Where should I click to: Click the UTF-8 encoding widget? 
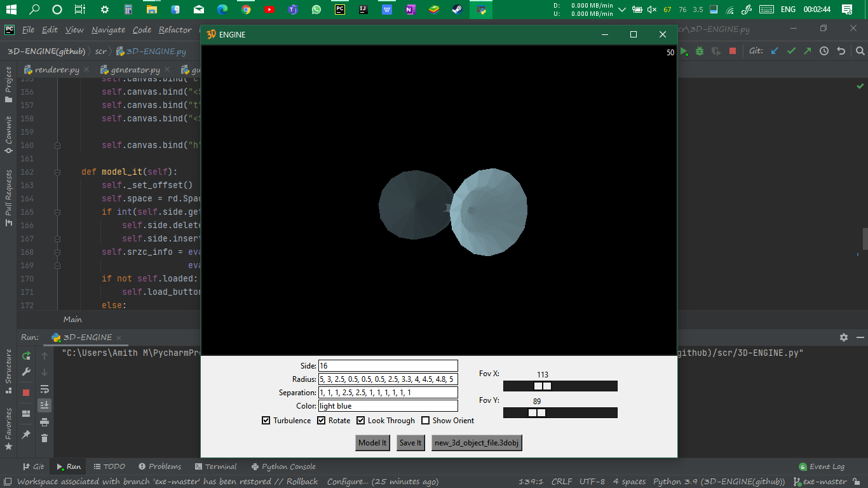(x=592, y=482)
